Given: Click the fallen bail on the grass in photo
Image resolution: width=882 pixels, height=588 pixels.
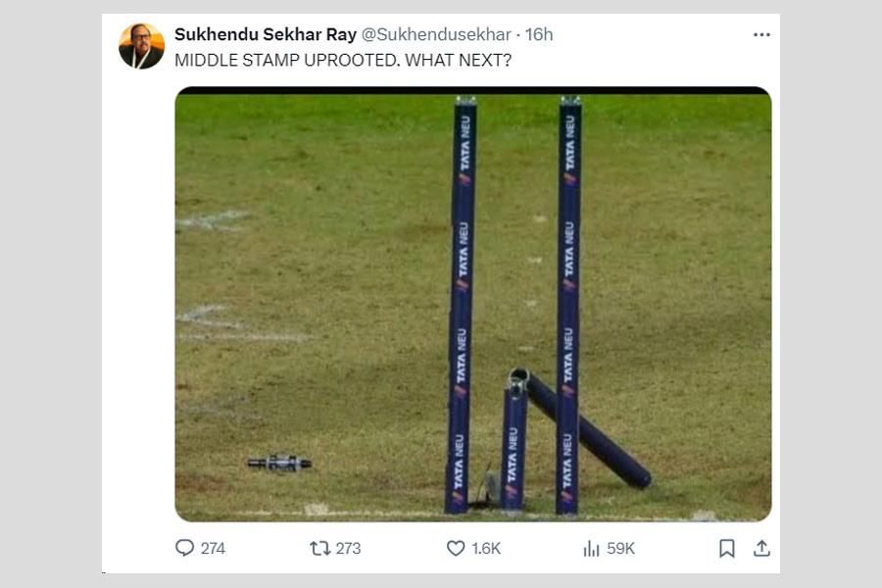Looking at the screenshot, I should click(x=279, y=463).
